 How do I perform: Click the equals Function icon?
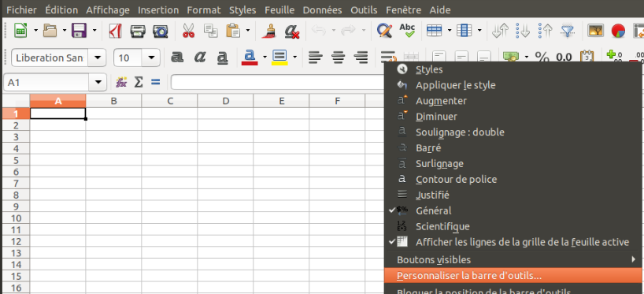[x=155, y=82]
